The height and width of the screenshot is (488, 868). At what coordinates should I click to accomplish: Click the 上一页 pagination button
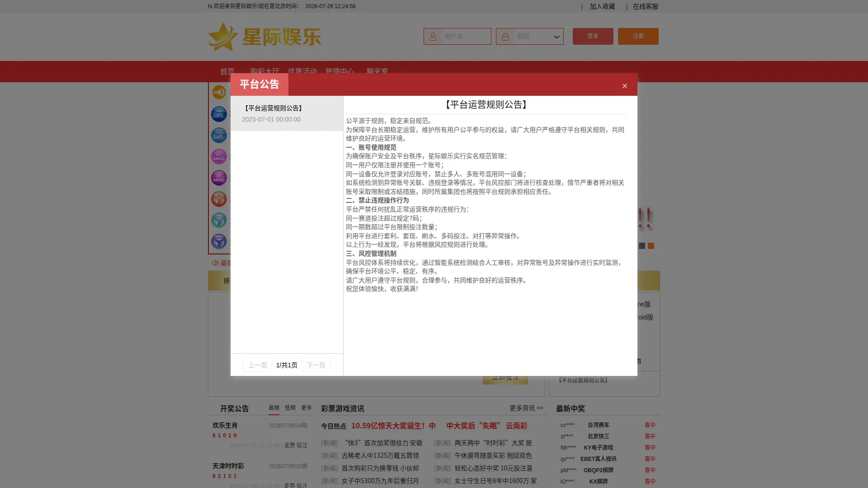[258, 365]
